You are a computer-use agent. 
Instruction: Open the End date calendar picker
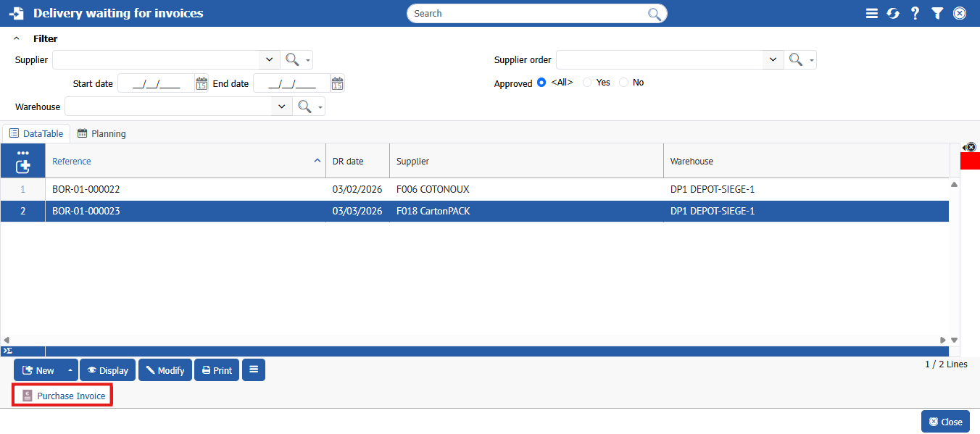click(x=337, y=83)
